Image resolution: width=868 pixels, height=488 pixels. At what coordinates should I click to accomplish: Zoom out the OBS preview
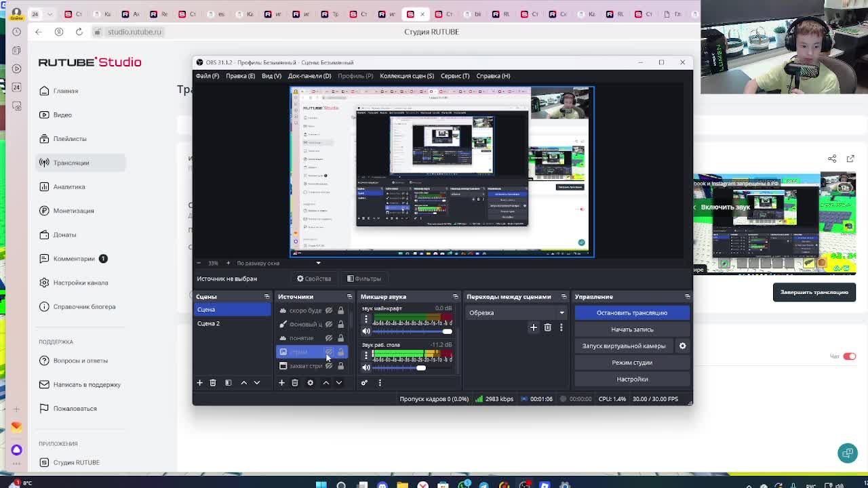(x=199, y=263)
